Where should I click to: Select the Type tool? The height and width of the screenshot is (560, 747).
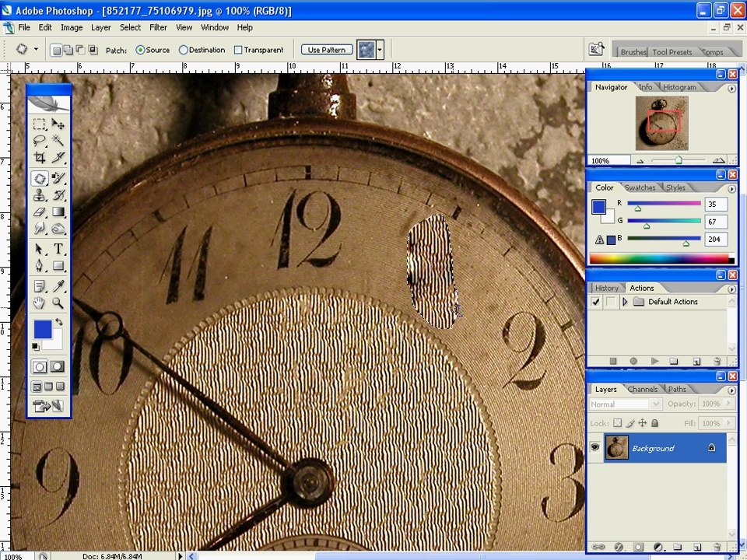tap(58, 249)
